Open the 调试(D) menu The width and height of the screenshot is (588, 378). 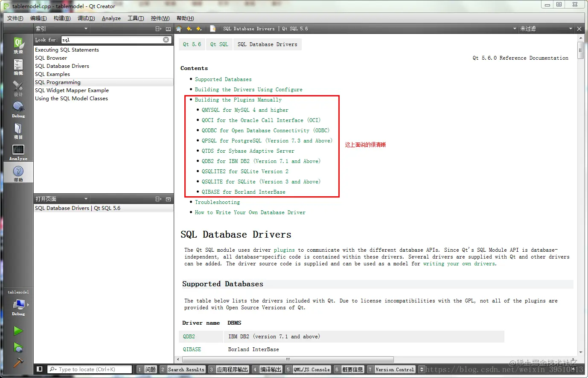coord(86,18)
